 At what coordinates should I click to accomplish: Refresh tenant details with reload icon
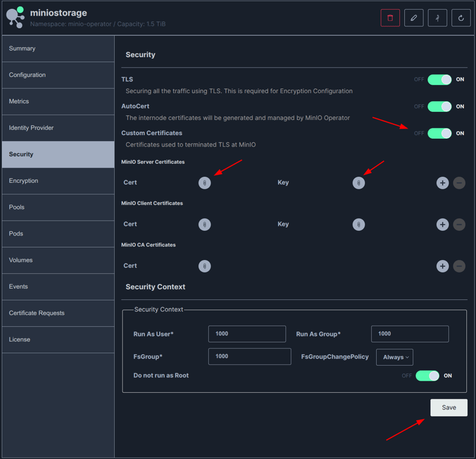(x=461, y=18)
